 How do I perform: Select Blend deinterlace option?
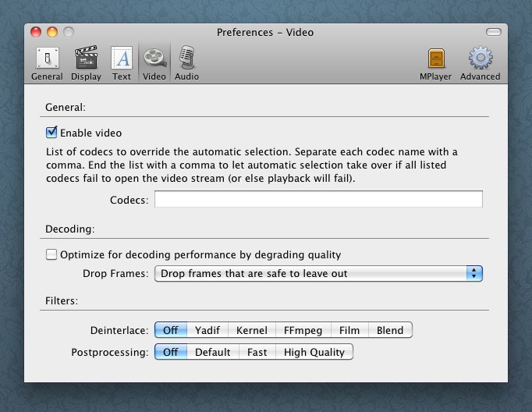(x=389, y=330)
